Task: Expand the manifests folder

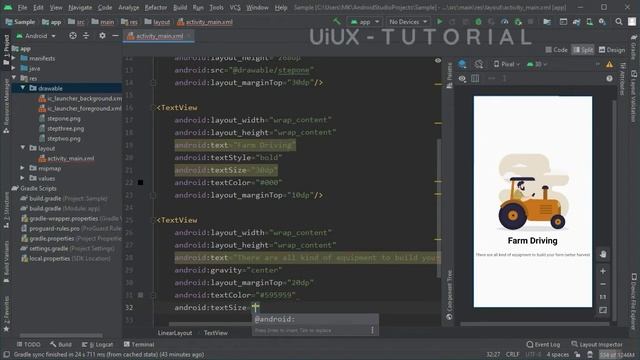Action: (x=14, y=58)
